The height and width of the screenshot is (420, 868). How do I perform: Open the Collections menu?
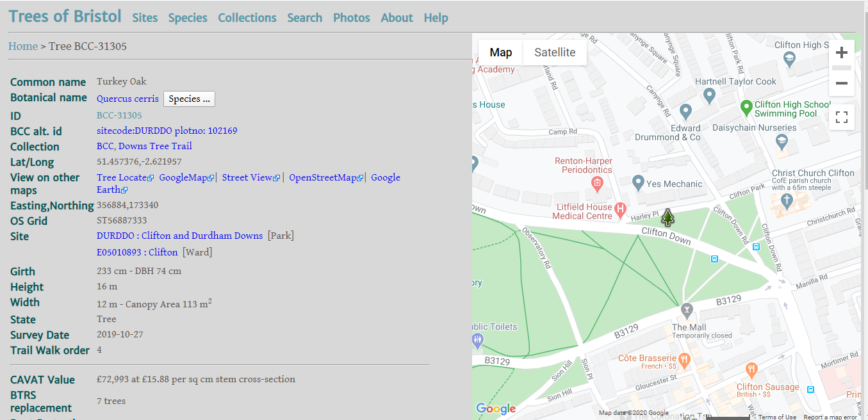[x=247, y=18]
